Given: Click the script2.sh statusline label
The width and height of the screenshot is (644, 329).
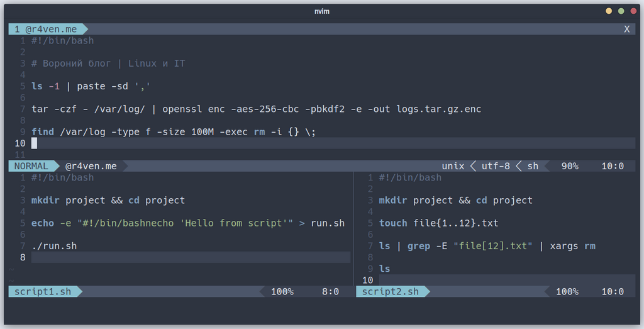Looking at the screenshot, I should (x=390, y=292).
